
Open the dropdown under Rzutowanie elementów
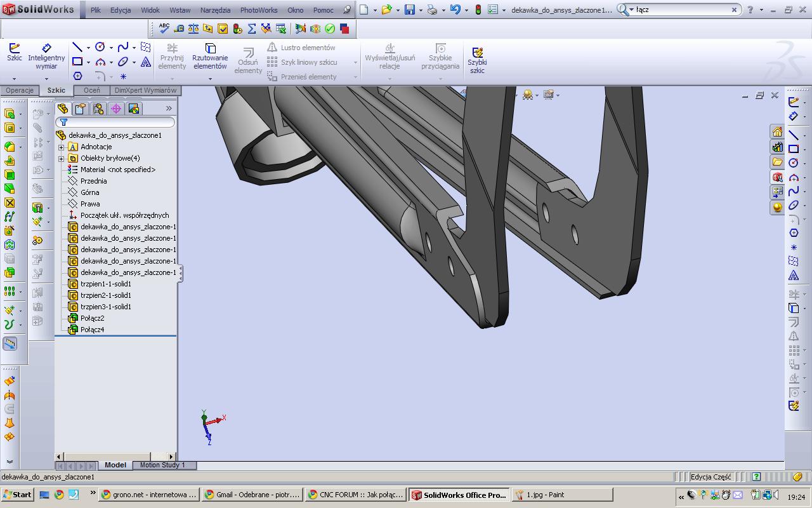point(210,79)
